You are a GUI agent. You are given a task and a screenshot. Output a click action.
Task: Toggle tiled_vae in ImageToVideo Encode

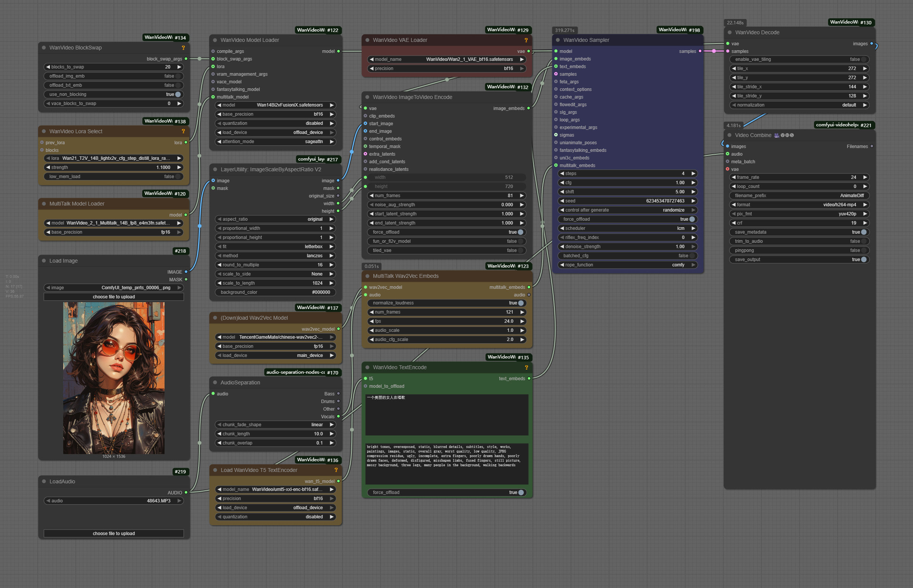[x=446, y=251]
